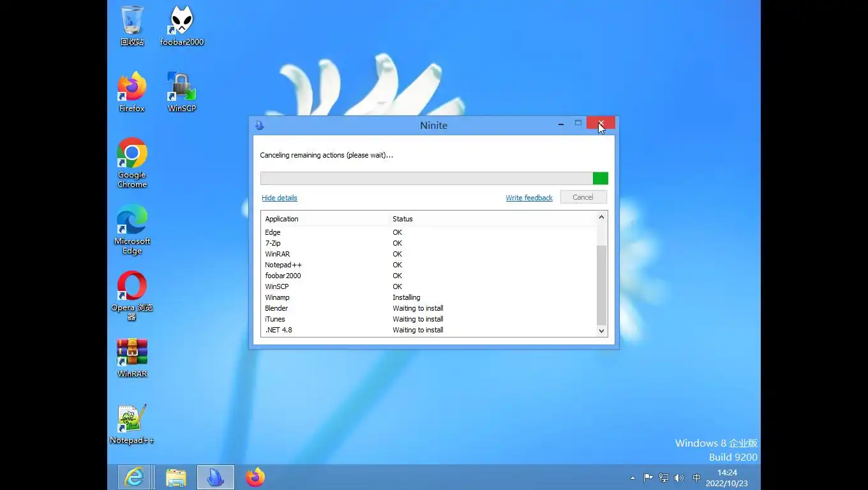Select the Notepad++ desktop shortcut
The width and height of the screenshot is (868, 490).
132,424
